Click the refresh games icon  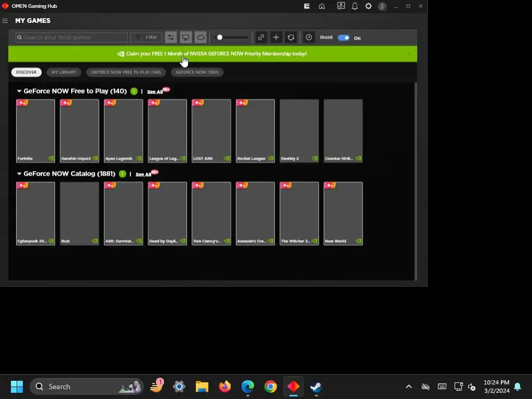click(291, 37)
